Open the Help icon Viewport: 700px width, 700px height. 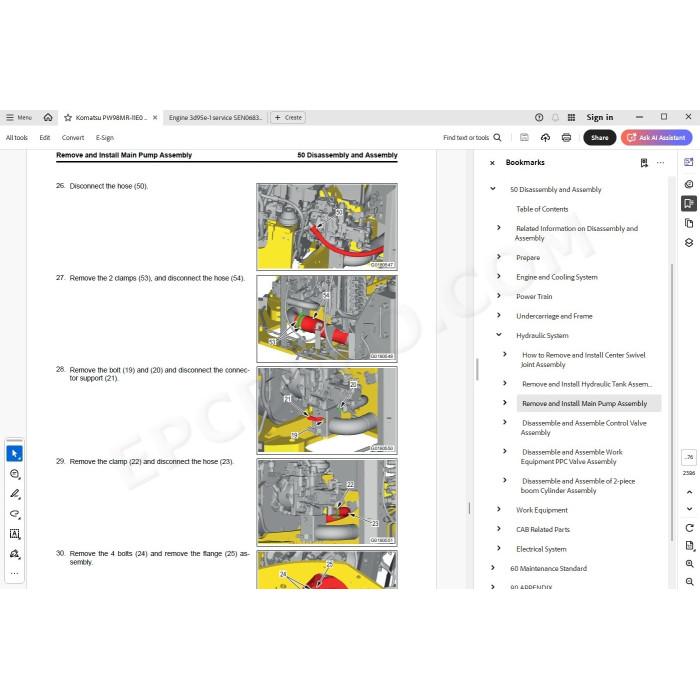point(539,117)
